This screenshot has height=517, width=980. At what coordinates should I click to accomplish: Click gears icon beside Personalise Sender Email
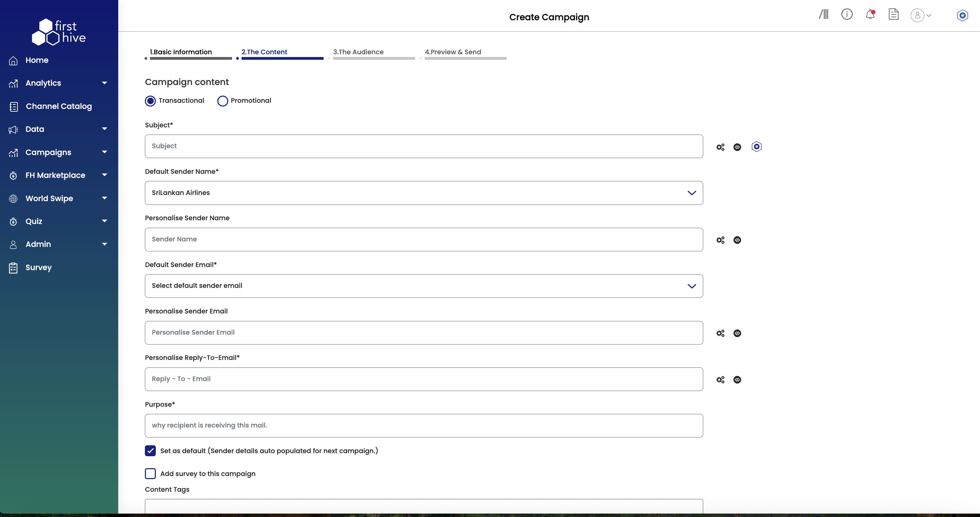720,333
